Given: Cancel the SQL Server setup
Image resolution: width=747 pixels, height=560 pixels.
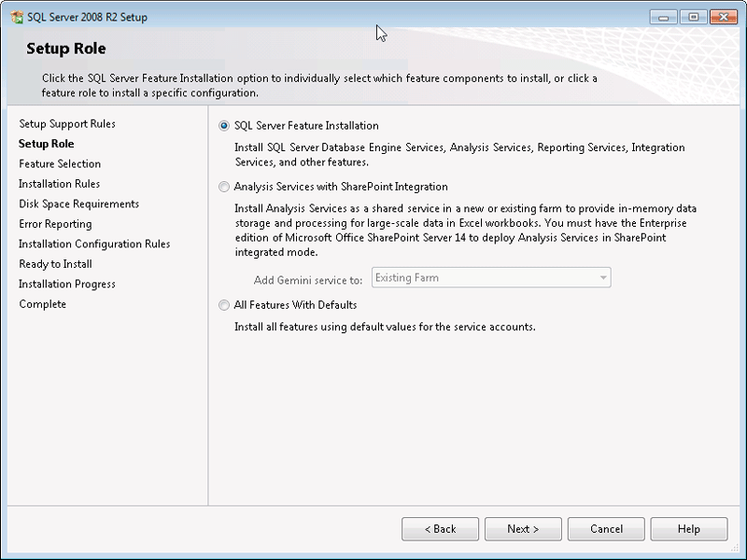Looking at the screenshot, I should [x=606, y=529].
